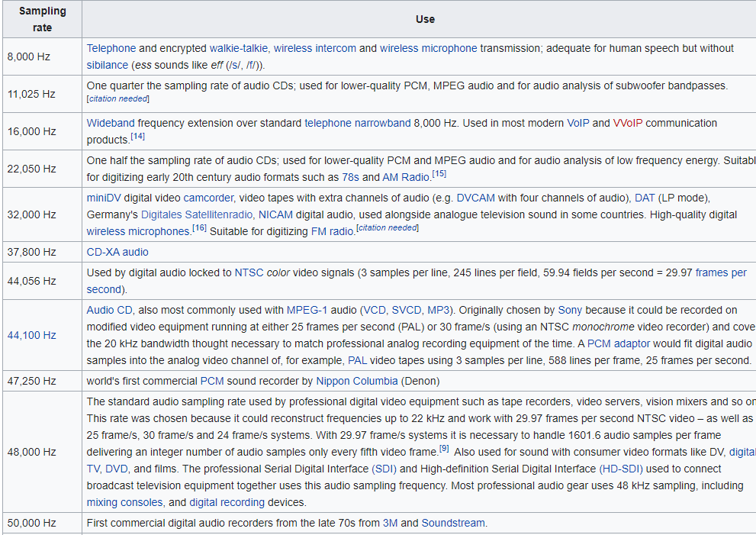The width and height of the screenshot is (756, 535).
Task: Open the Audio CD link
Action: tap(109, 310)
